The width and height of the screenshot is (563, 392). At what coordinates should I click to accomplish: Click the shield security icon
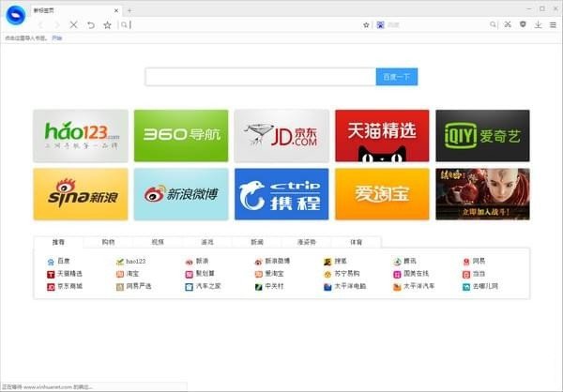tap(523, 24)
